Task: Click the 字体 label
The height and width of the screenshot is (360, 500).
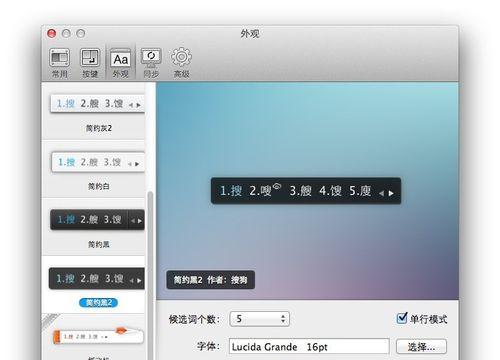Action: 208,346
